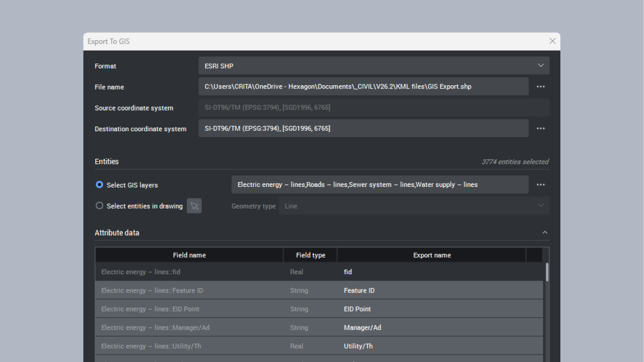Open destination coordinate system picker ellipsis
Image resolution: width=644 pixels, height=362 pixels.
540,129
